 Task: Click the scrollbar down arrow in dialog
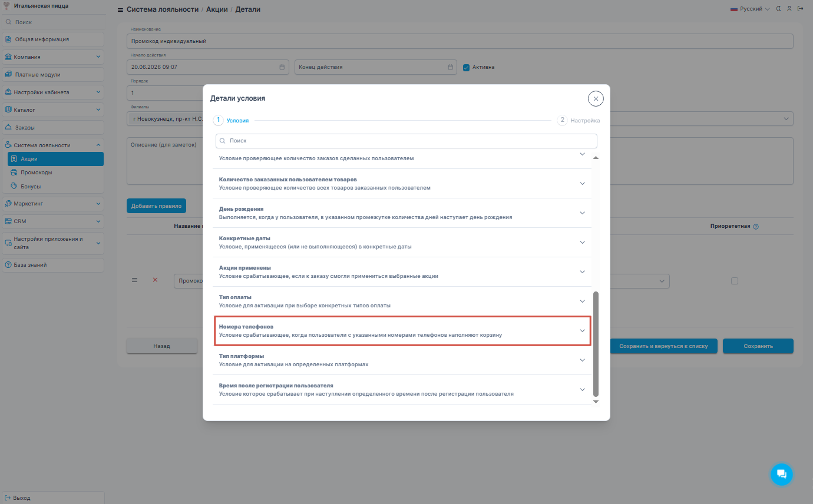point(596,402)
